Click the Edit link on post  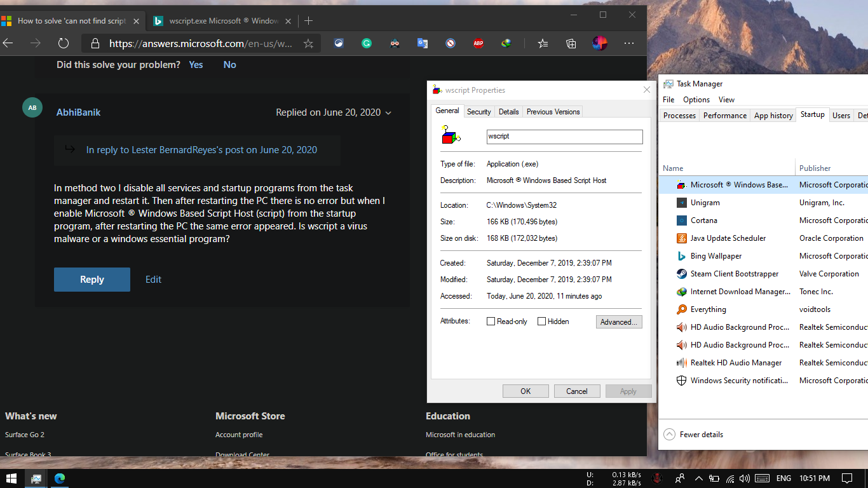tap(153, 280)
